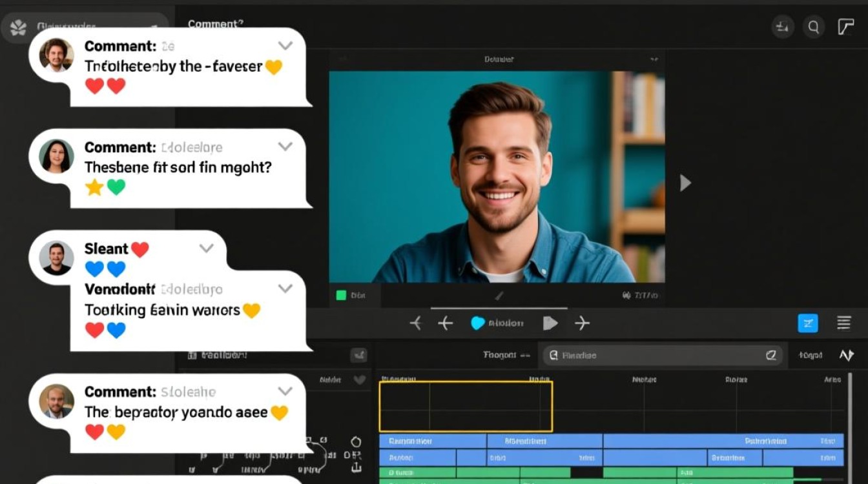The width and height of the screenshot is (868, 484).
Task: Collapse the chevron on the Thesbene comment
Action: coord(285,147)
